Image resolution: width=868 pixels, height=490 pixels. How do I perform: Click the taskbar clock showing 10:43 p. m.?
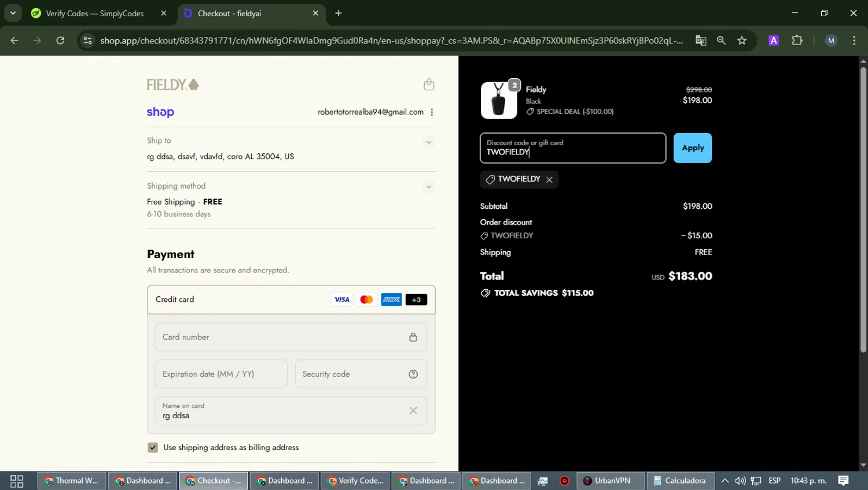(808, 481)
